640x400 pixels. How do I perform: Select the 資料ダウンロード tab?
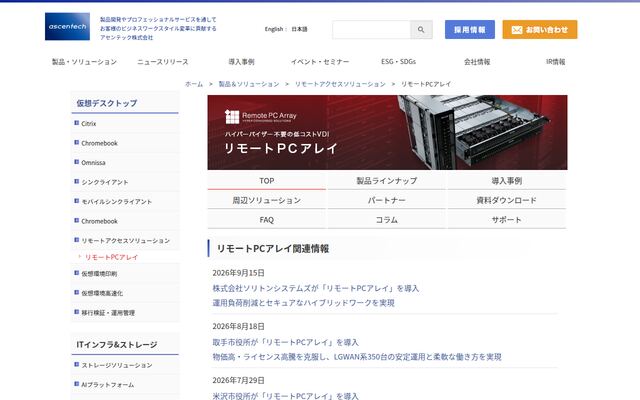pos(507,200)
